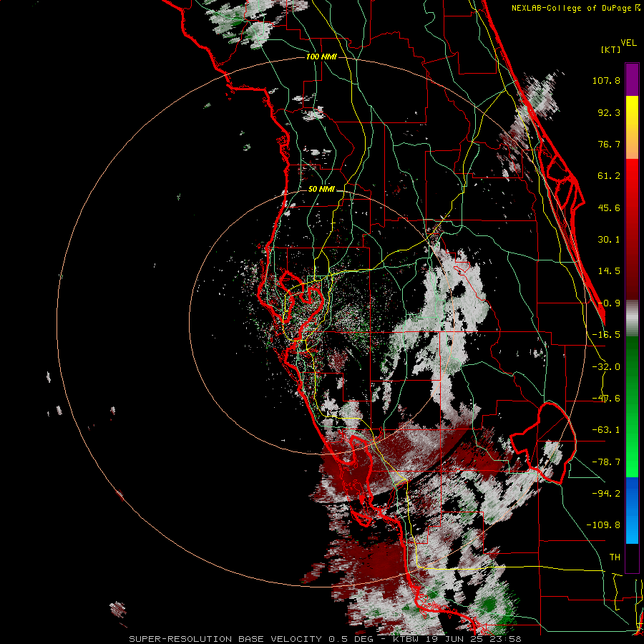Click the 14.5 legend value
This screenshot has height=644, width=644.
[x=609, y=271]
